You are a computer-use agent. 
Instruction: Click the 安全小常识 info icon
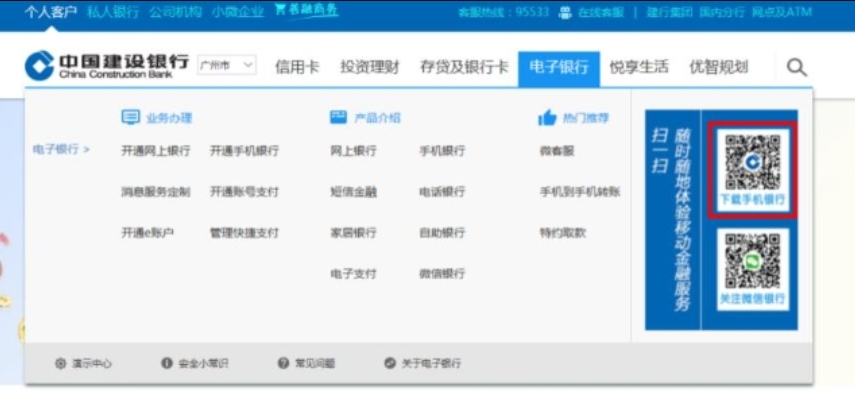[167, 363]
